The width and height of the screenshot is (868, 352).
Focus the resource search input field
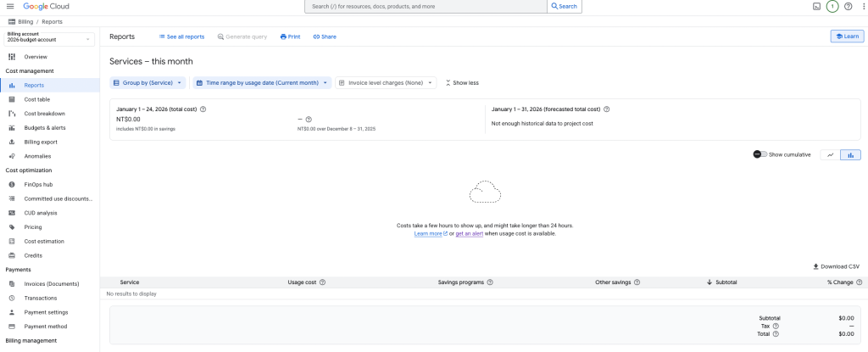click(x=426, y=6)
